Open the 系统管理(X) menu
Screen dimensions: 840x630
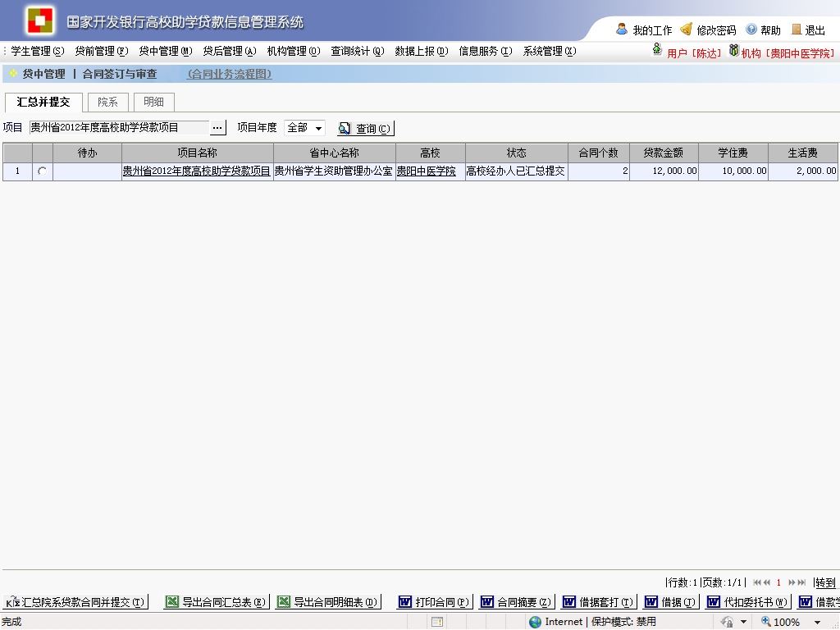550,51
